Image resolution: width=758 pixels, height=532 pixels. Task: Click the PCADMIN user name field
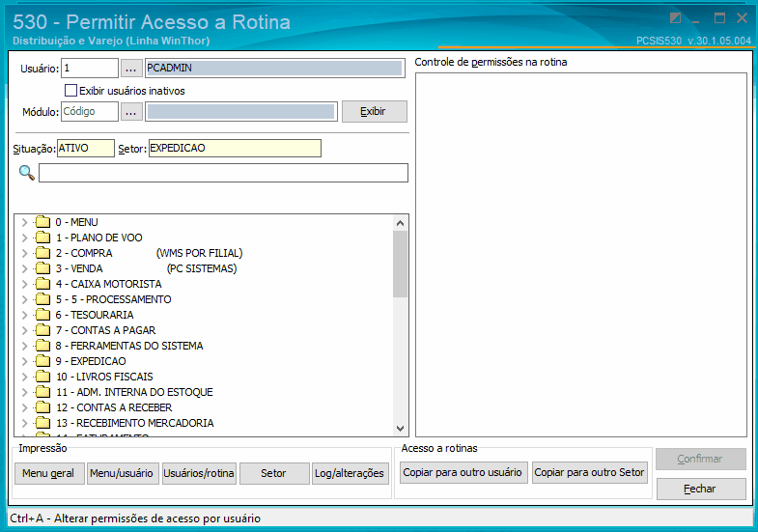tap(274, 69)
